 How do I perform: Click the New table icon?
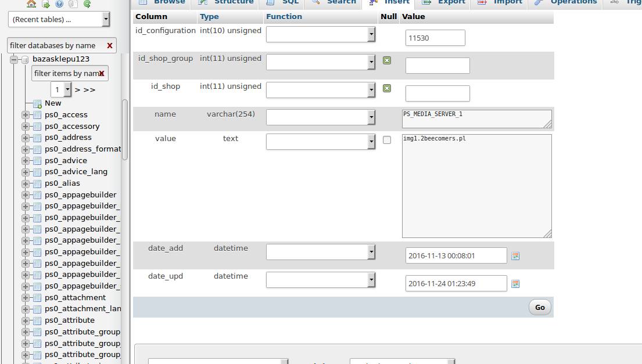pyautogui.click(x=37, y=104)
